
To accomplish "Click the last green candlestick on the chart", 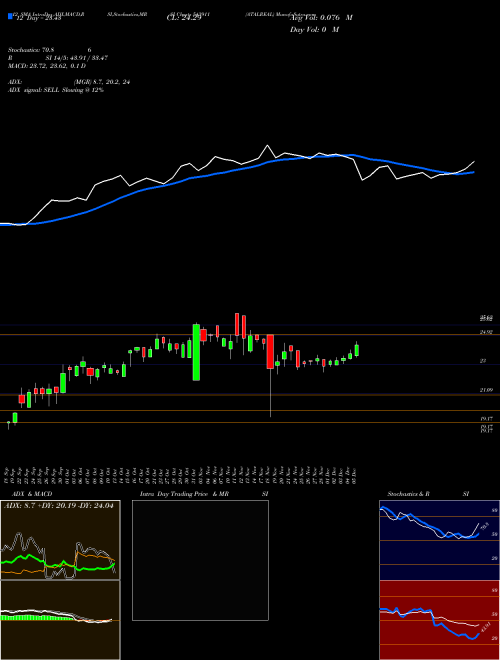I will (357, 350).
